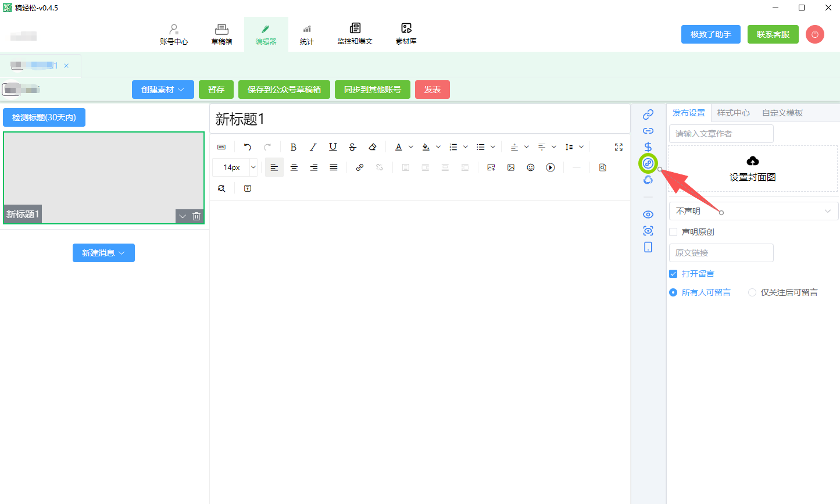The image size is (840, 504).
Task: Open the 创建素材 dropdown button
Action: pos(163,90)
